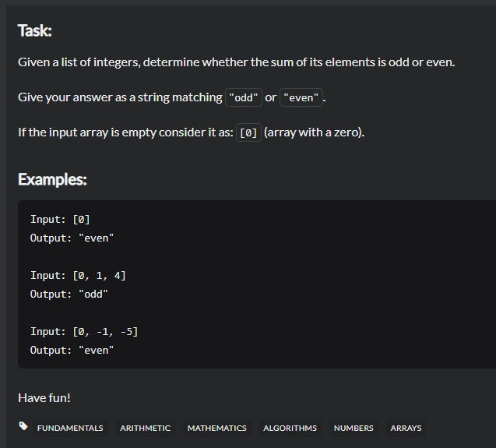Click the Task: heading
The height and width of the screenshot is (448, 496).
click(x=35, y=30)
